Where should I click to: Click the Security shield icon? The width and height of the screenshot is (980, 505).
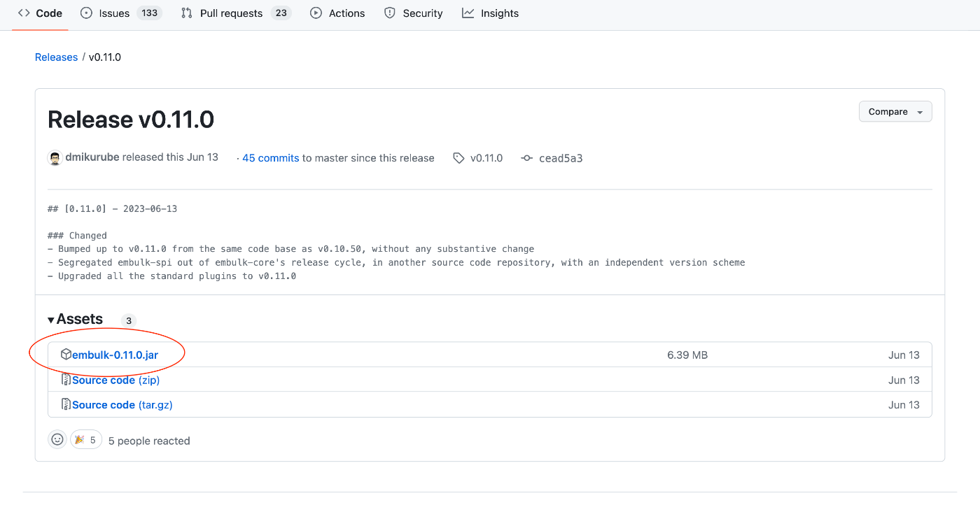390,13
